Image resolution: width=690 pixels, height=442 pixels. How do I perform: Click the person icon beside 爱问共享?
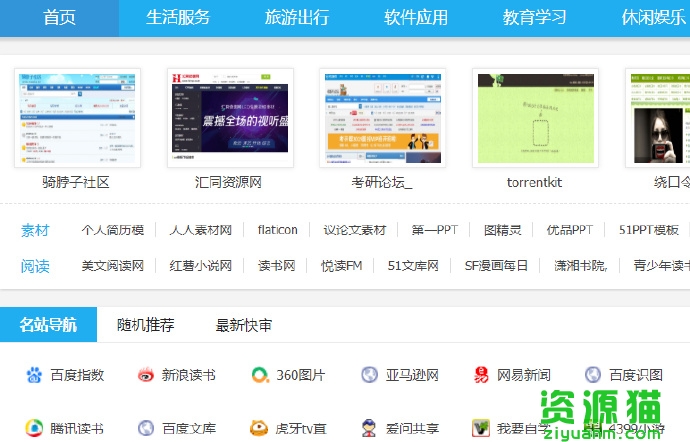click(x=369, y=428)
